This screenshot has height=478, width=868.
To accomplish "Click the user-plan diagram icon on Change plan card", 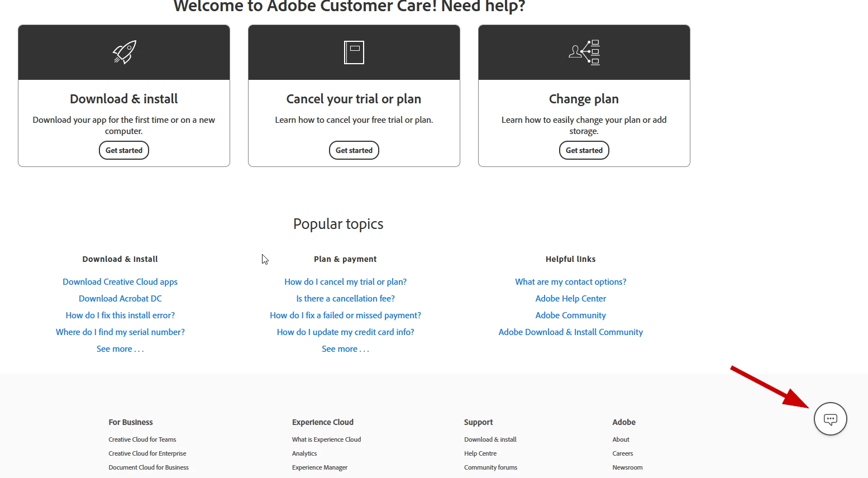I will point(584,52).
